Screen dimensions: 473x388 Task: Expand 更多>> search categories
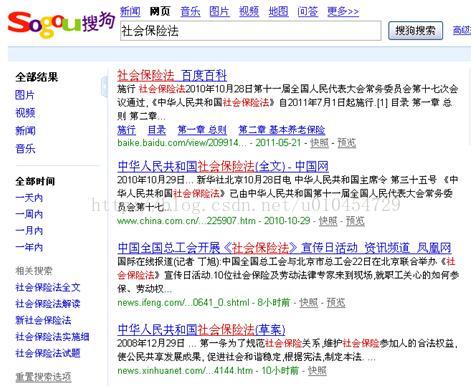[343, 11]
